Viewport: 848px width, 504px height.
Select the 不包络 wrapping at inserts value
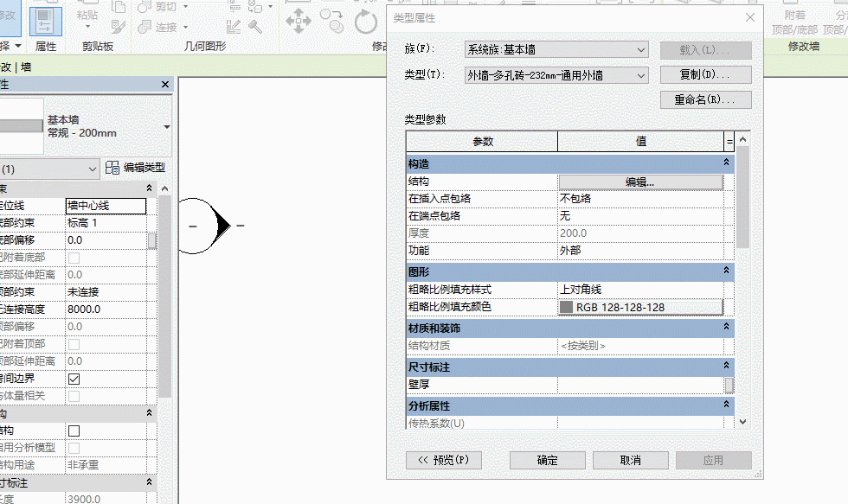(x=641, y=199)
